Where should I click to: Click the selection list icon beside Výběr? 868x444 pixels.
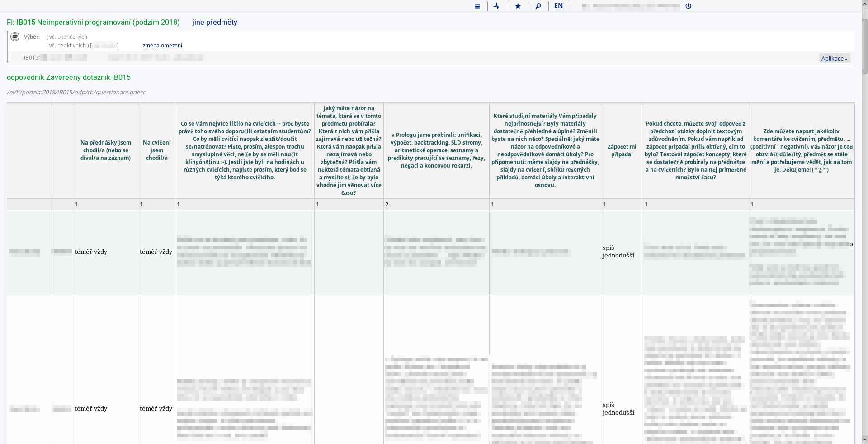click(x=15, y=37)
